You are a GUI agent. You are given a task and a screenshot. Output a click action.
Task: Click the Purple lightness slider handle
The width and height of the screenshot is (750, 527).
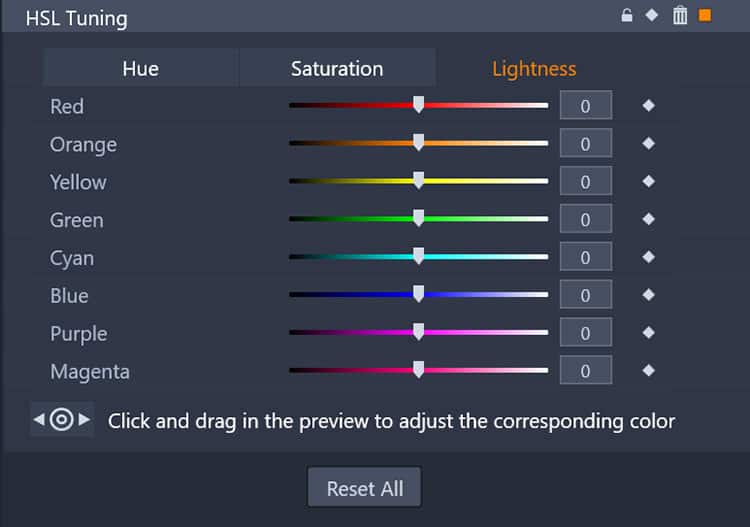[x=419, y=331]
